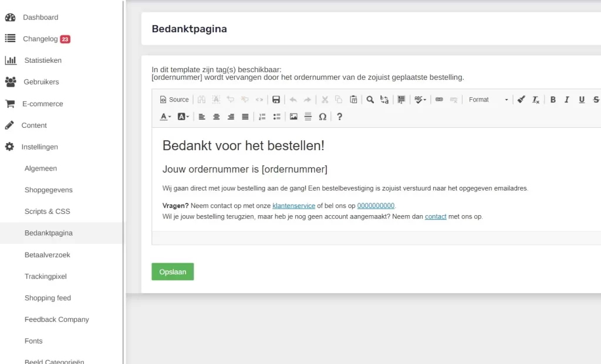Screen dimensions: 601x364
Task: Toggle bold formatting in the editor
Action: point(552,100)
